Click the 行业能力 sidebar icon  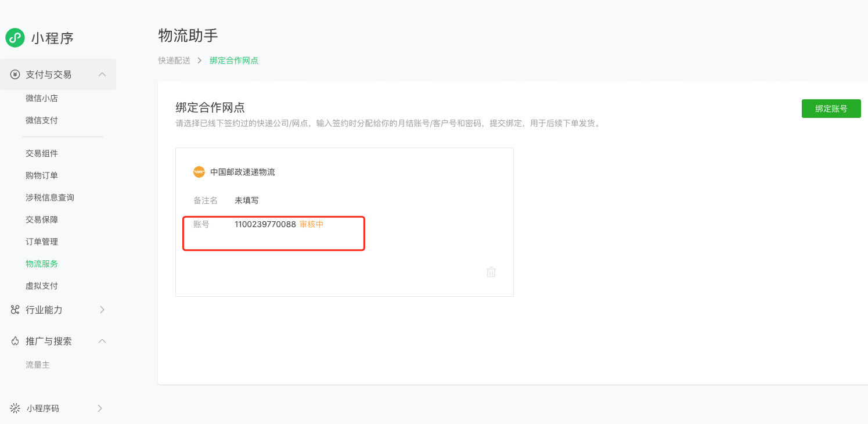point(15,310)
